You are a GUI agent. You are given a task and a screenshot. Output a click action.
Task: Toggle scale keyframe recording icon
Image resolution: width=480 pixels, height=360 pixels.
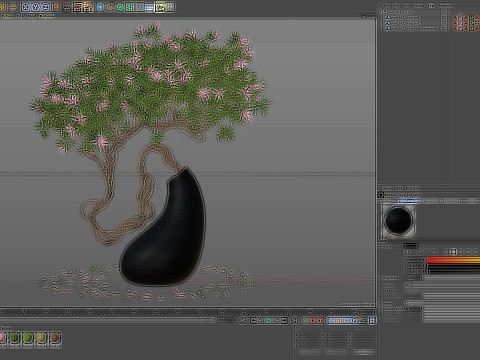pos(339,320)
